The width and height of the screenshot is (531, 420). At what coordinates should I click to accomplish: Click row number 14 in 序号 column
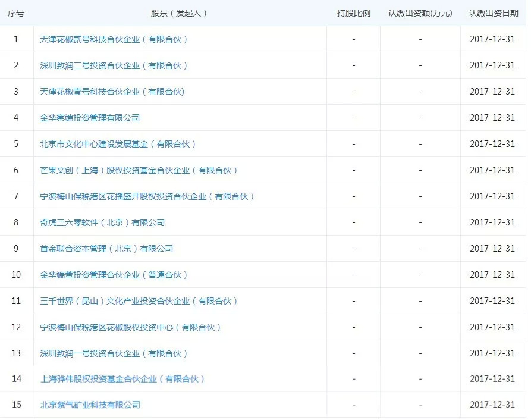tap(16, 379)
